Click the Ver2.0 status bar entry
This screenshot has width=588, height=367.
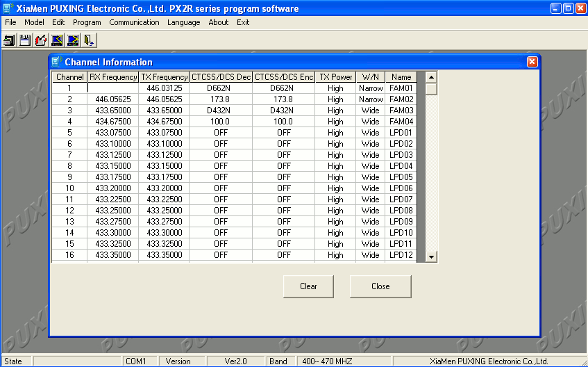point(235,361)
